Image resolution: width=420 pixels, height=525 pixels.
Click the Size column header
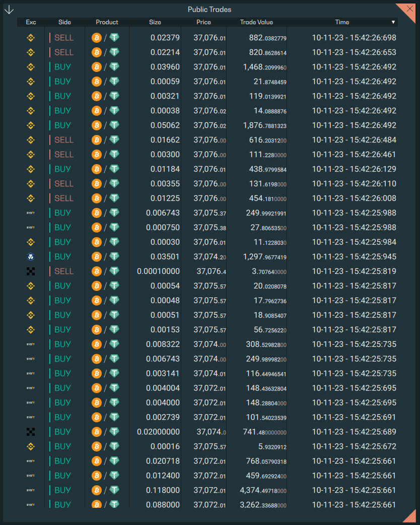point(155,22)
